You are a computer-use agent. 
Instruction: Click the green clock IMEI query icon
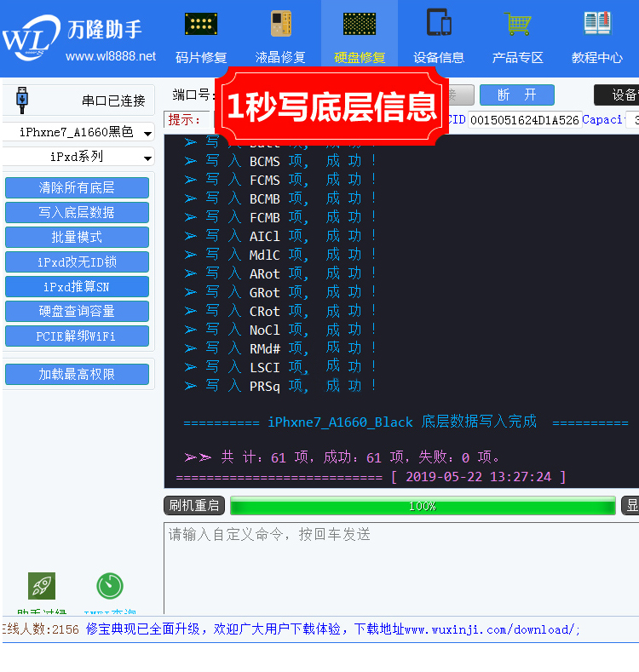click(110, 586)
